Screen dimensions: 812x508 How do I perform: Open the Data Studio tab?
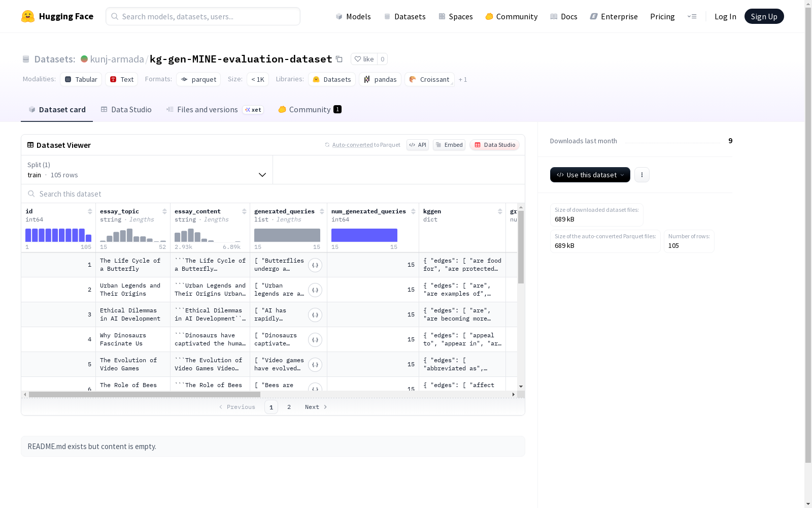point(126,110)
